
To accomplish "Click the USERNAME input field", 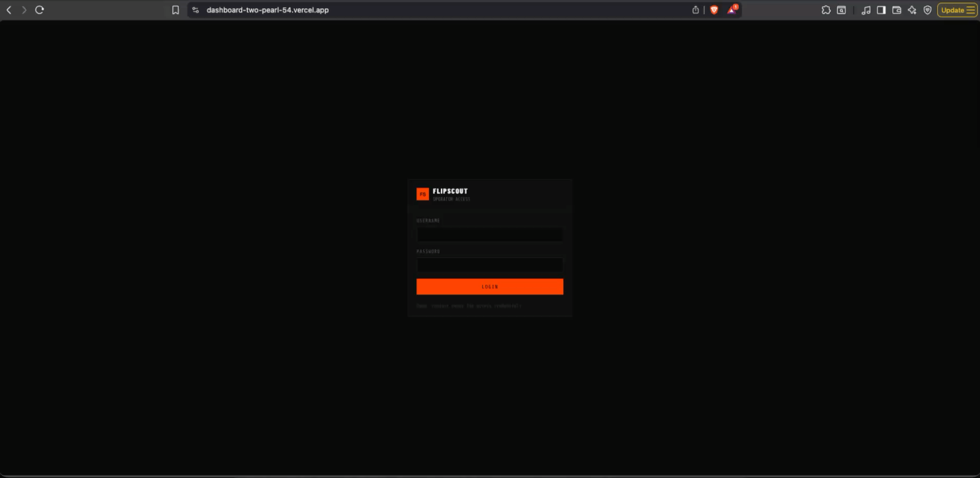I will 489,234.
